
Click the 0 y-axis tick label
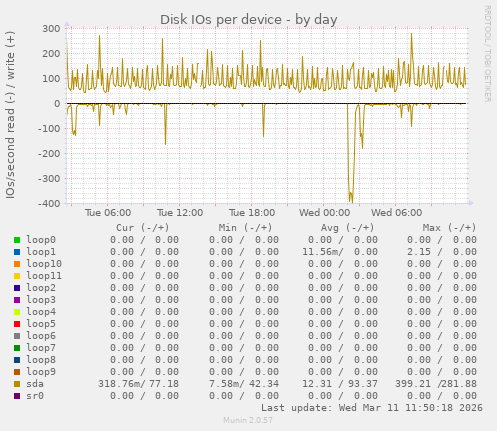tap(57, 104)
